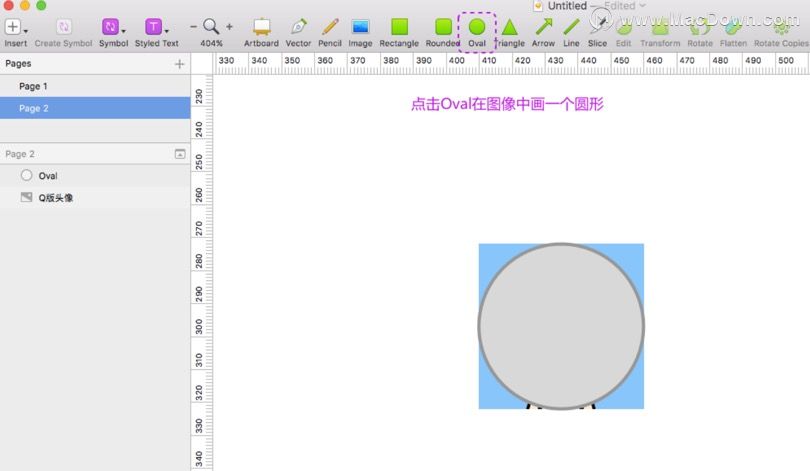
Task: Zoom out with the minus button
Action: (193, 26)
